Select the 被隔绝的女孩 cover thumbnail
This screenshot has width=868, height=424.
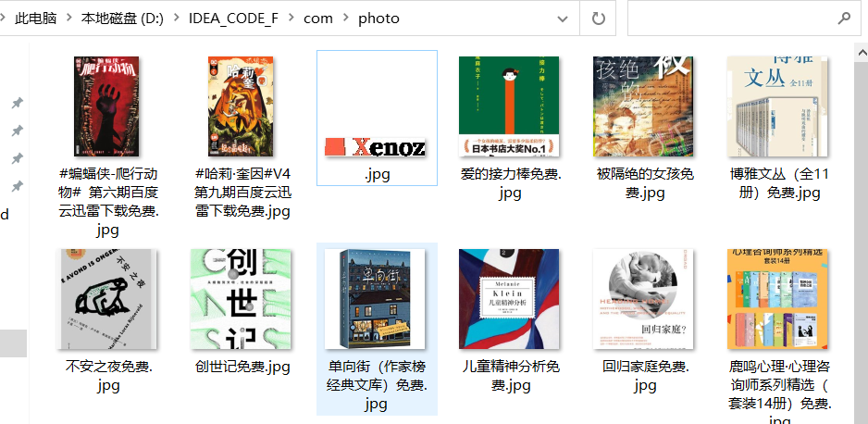point(643,106)
